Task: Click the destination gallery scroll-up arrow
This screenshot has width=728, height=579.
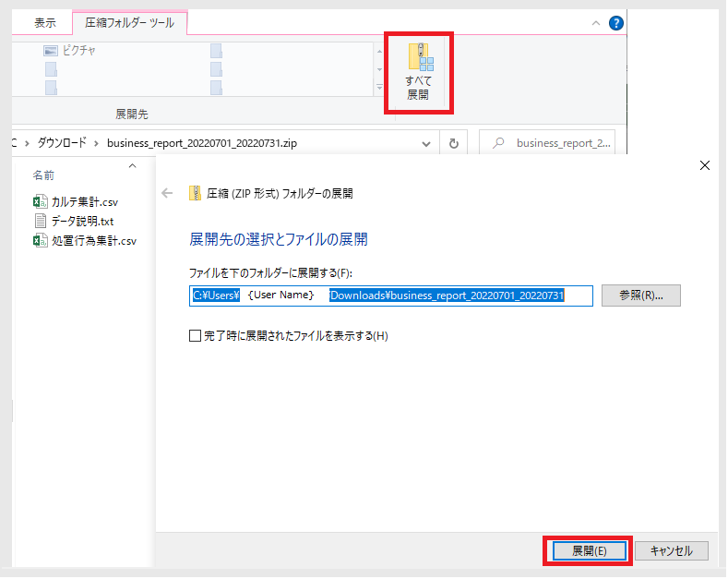Action: click(x=379, y=51)
